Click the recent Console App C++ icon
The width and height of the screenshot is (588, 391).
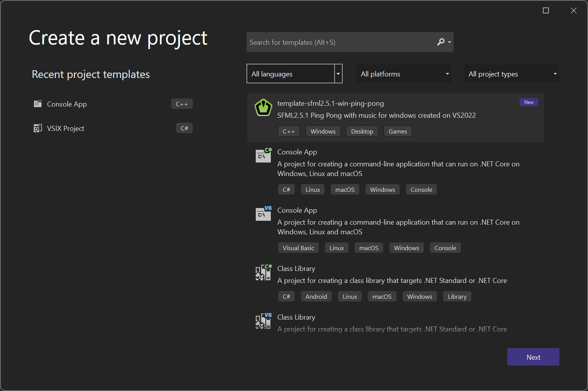pos(37,103)
